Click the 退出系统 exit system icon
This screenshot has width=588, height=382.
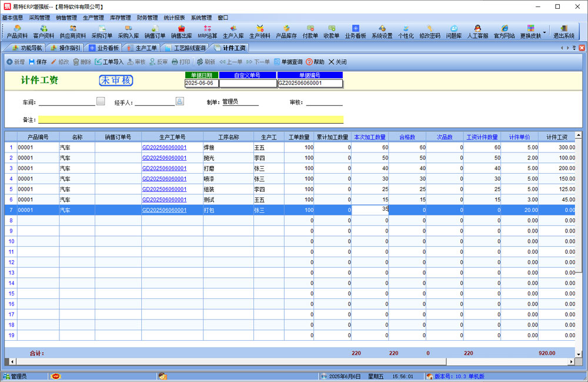564,31
